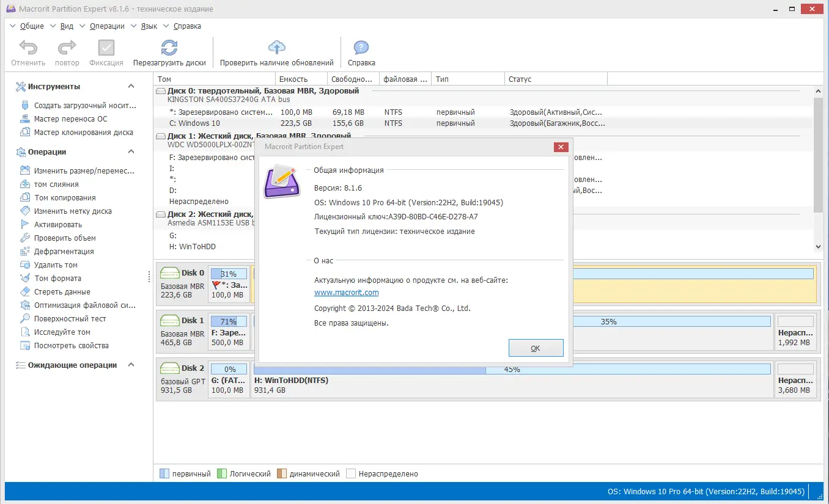Select the H: WinToHDD(NTFS) partition block
This screenshot has height=504, width=829.
tap(512, 379)
